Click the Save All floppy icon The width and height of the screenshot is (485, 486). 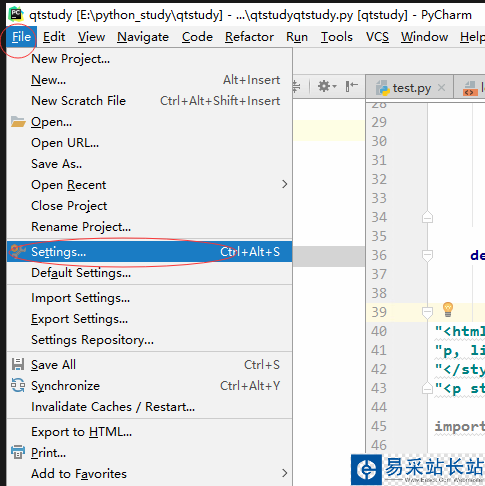point(18,364)
